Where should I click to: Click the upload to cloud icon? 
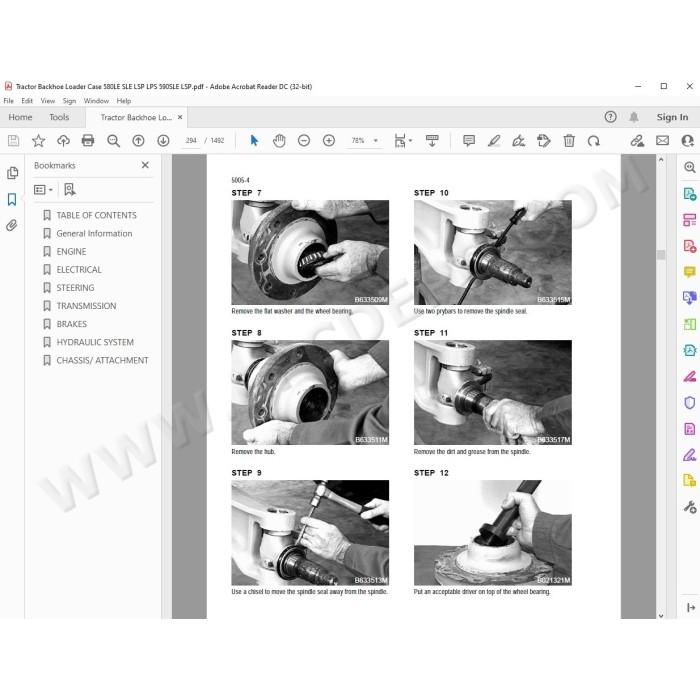[63, 141]
